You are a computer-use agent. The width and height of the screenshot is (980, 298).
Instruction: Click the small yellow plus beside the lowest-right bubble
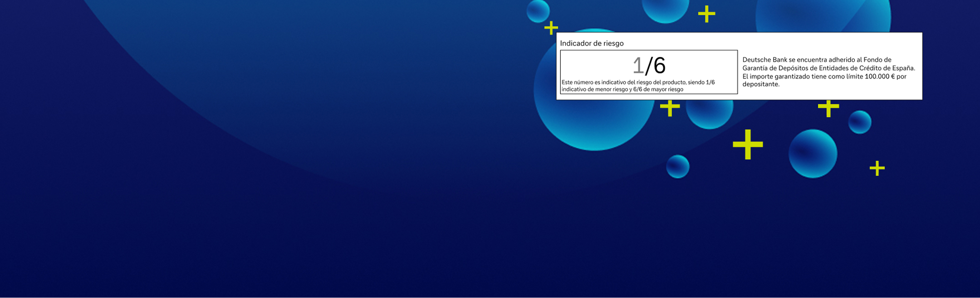pos(877,168)
